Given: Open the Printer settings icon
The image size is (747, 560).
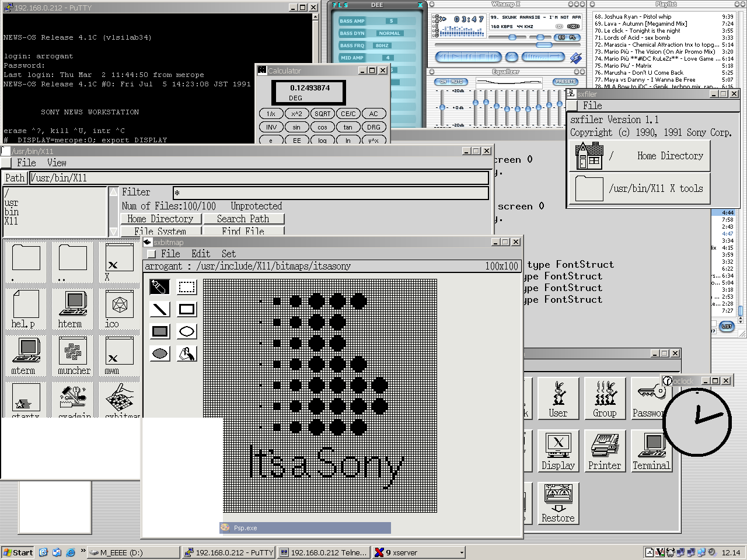Looking at the screenshot, I should tap(605, 451).
